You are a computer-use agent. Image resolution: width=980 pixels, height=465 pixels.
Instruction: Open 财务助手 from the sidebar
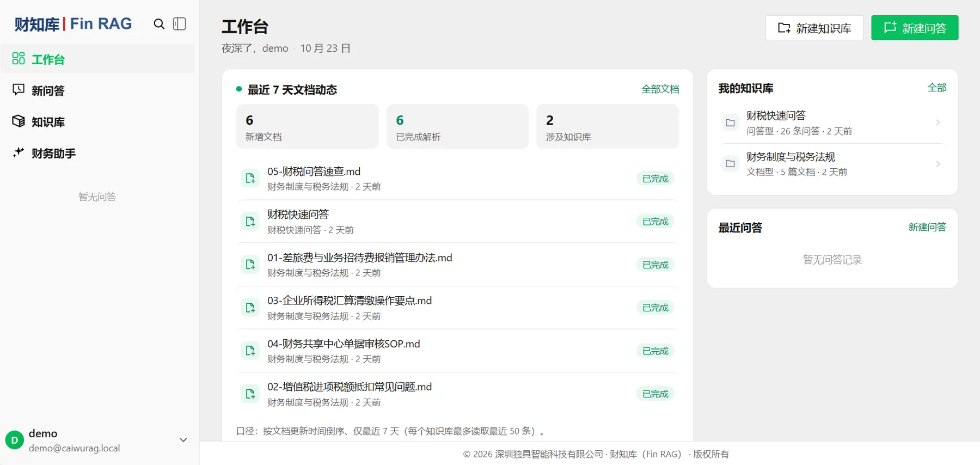click(97, 153)
